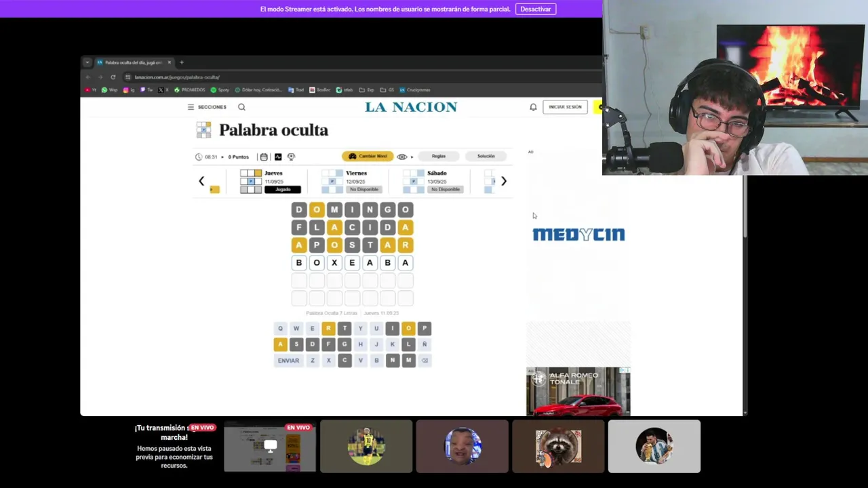Open the Trad bookmark
868x488 pixels.
point(296,89)
